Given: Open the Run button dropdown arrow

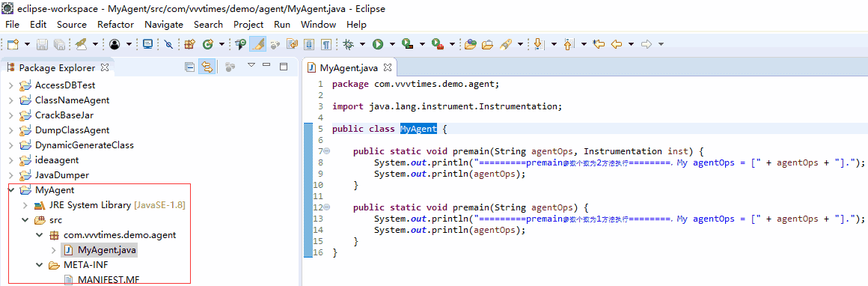Looking at the screenshot, I should [x=392, y=44].
